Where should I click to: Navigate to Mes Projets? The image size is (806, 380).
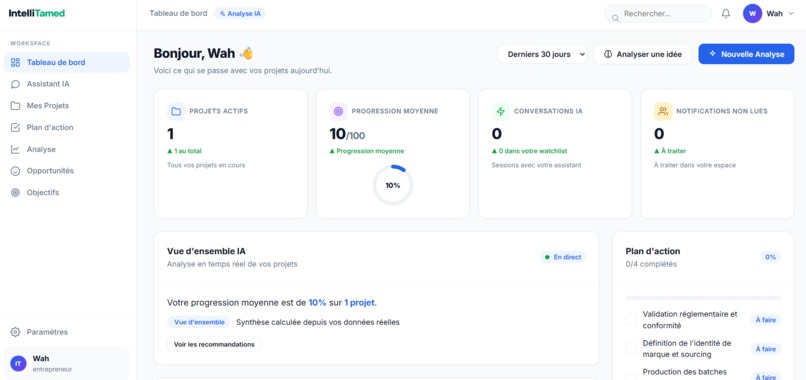(x=67, y=105)
